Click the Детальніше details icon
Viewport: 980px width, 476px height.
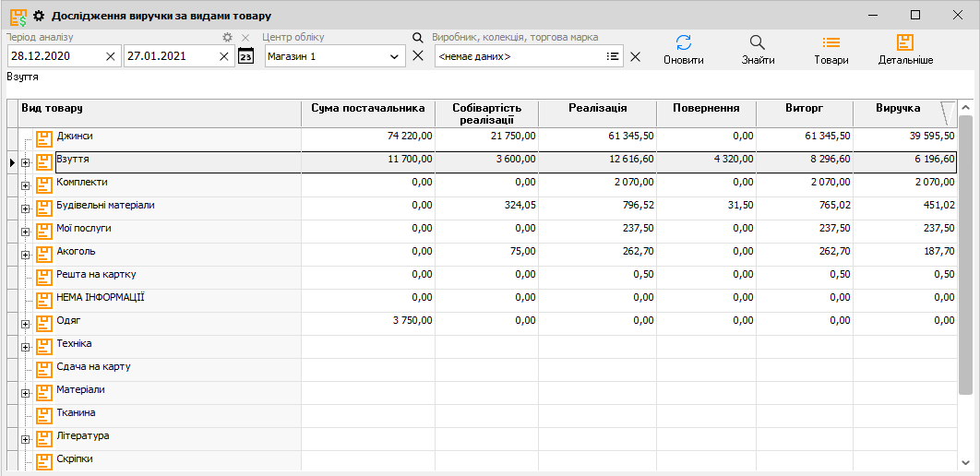[x=905, y=42]
